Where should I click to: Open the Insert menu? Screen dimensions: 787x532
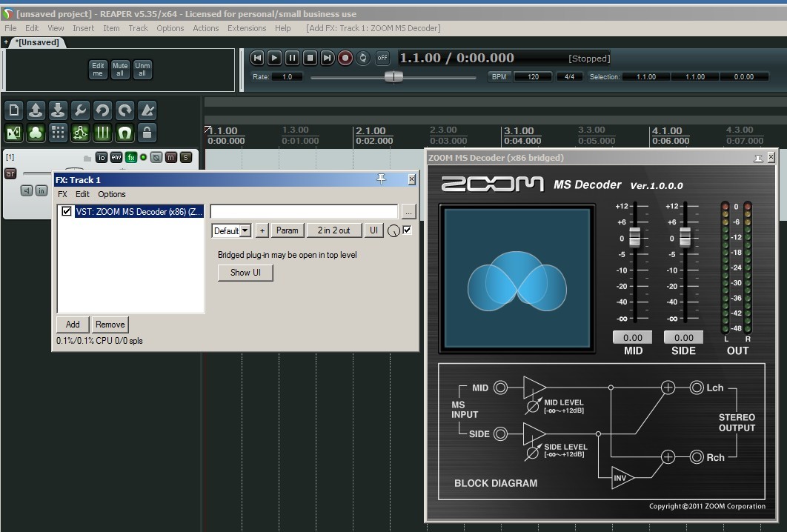click(83, 28)
